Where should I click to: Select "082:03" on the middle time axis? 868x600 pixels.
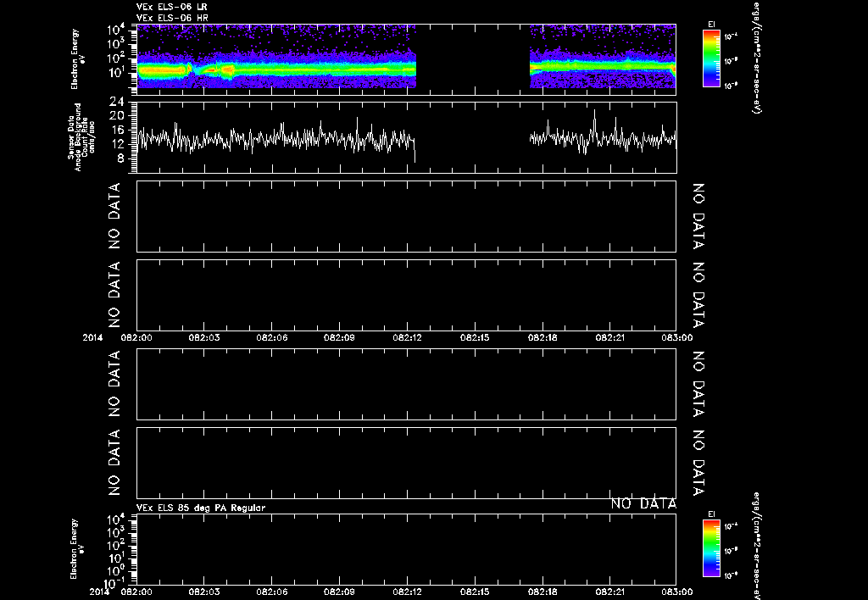203,337
